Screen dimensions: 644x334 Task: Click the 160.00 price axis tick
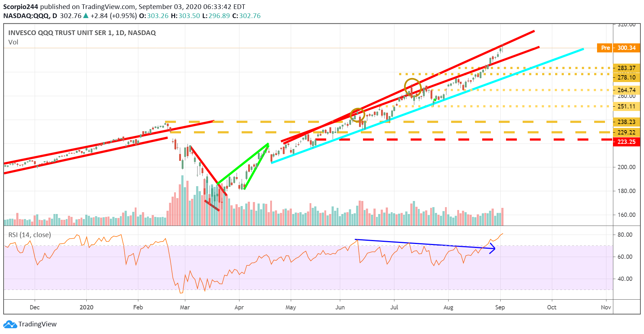pos(626,215)
